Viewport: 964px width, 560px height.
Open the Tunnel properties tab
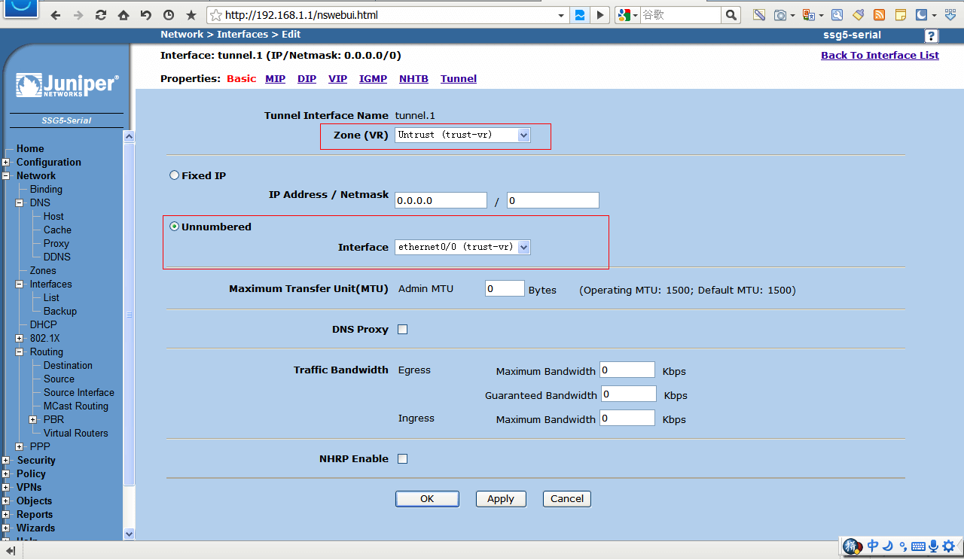tap(458, 78)
